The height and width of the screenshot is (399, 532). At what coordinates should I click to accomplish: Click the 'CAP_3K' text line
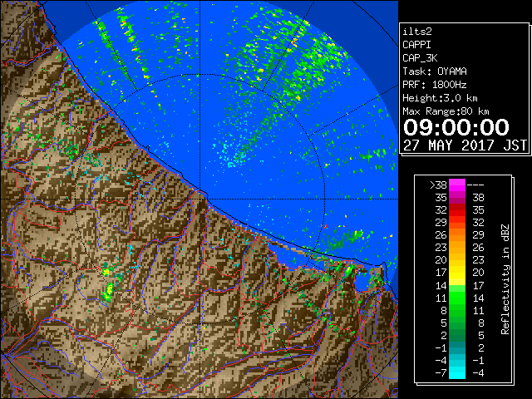(420, 58)
